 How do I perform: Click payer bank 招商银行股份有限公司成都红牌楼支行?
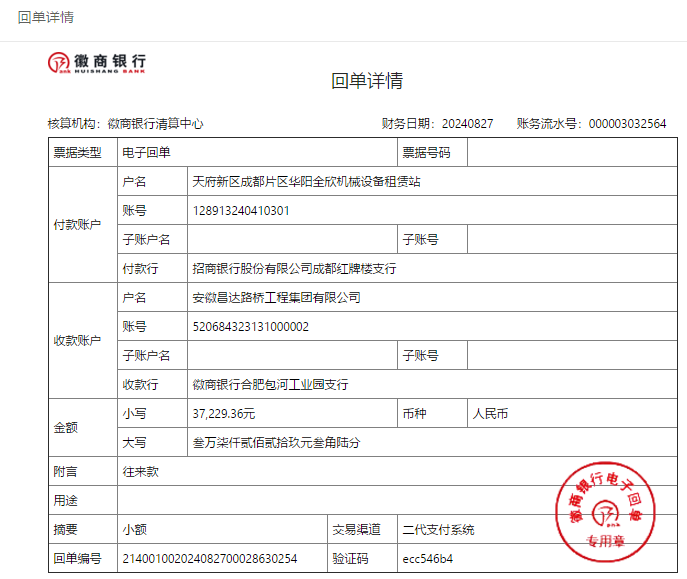pyautogui.click(x=294, y=269)
